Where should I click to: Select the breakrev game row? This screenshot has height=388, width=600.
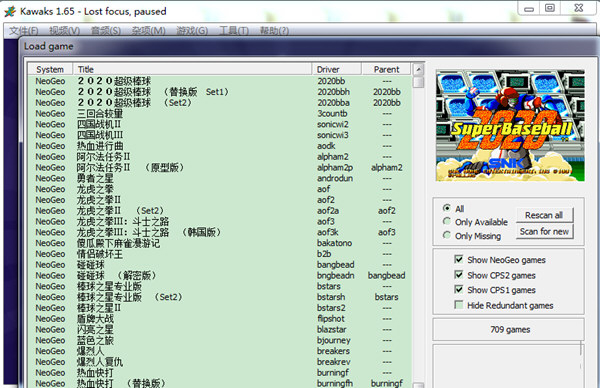[x=220, y=362]
